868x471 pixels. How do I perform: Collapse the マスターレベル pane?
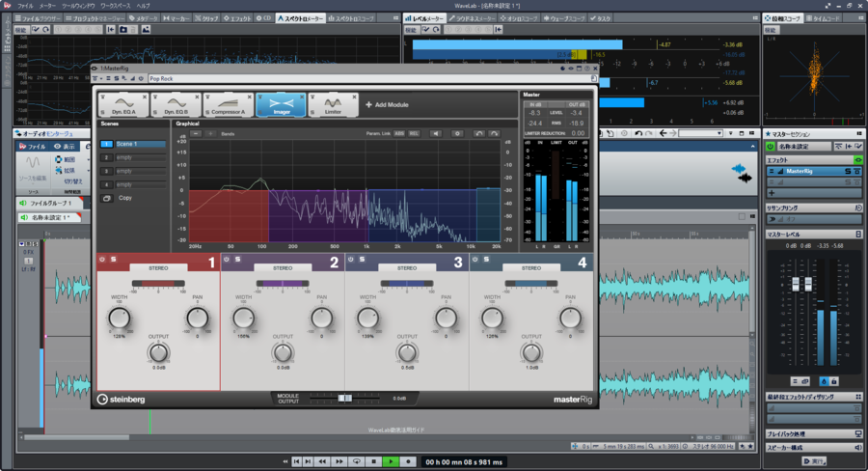point(814,235)
